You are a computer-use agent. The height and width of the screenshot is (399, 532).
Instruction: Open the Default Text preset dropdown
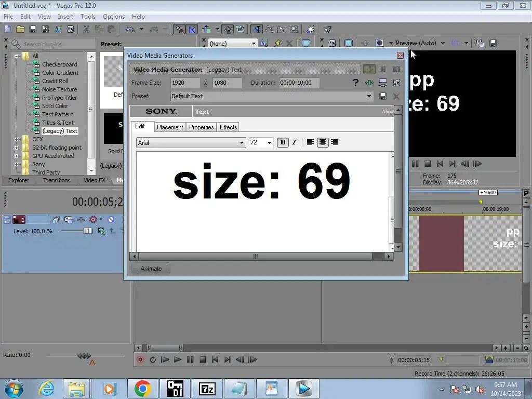pyautogui.click(x=369, y=96)
